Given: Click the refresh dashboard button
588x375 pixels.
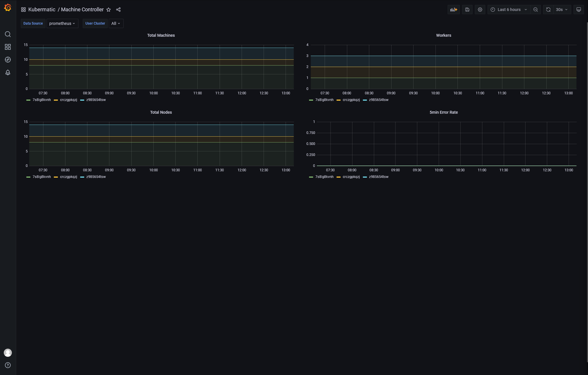Looking at the screenshot, I should pyautogui.click(x=549, y=10).
